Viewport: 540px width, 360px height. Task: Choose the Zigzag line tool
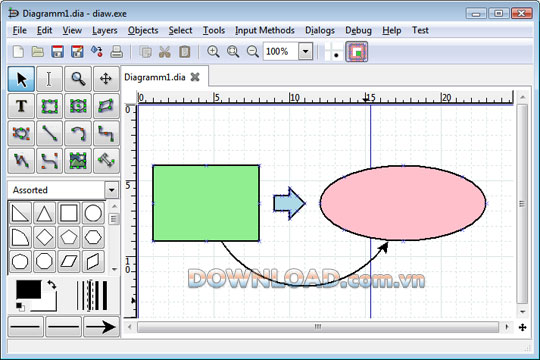[x=106, y=133]
